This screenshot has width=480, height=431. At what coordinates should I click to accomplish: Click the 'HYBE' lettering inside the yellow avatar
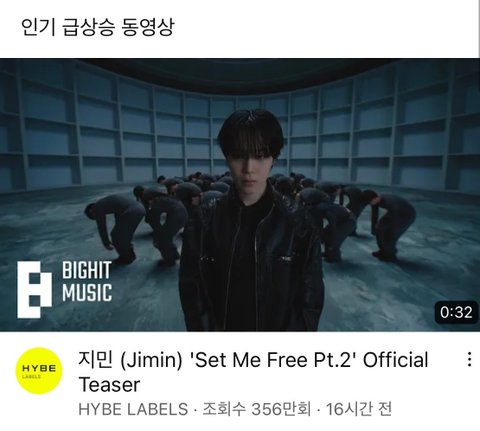39,368
